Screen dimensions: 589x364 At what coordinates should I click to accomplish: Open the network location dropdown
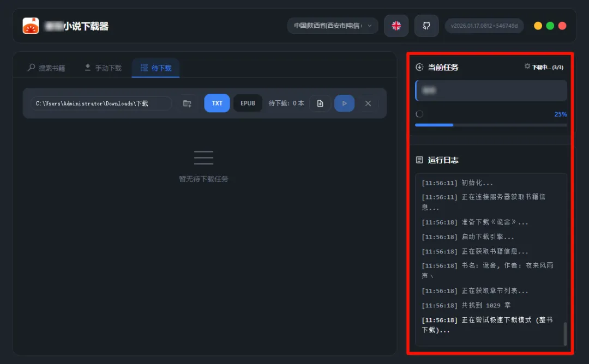click(333, 26)
